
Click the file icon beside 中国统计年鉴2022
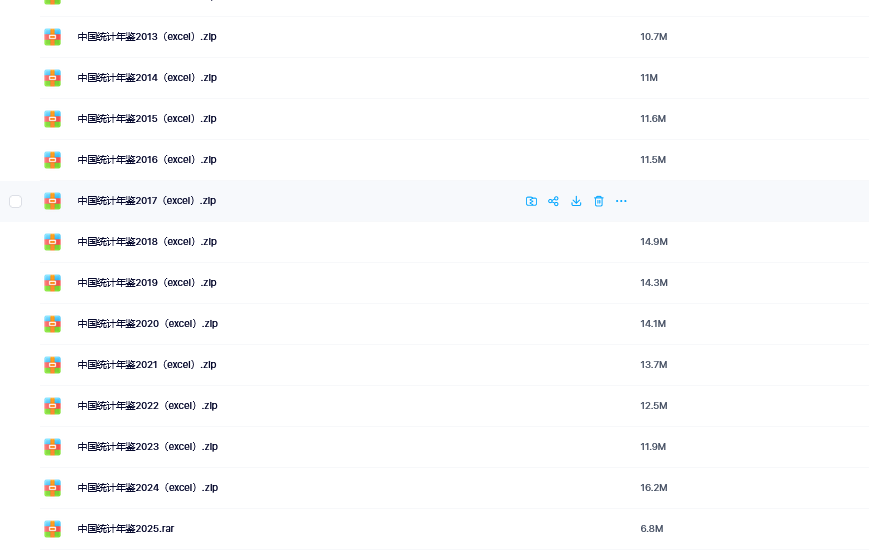(x=53, y=406)
